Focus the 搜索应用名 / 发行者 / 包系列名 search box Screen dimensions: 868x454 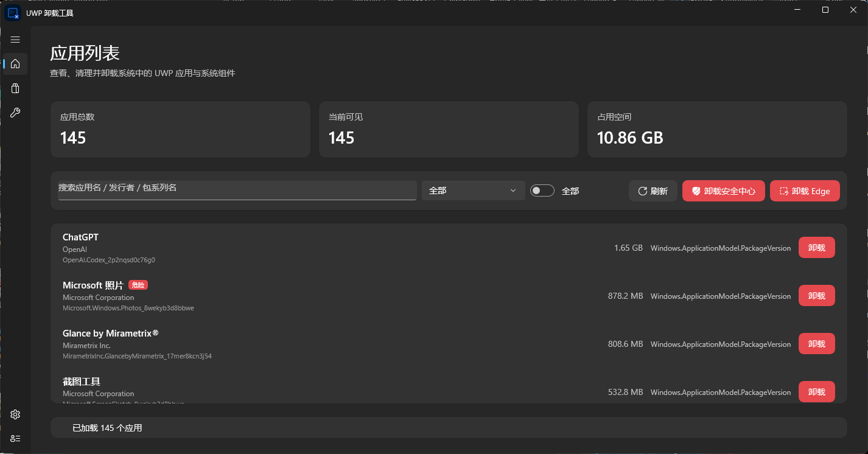click(x=237, y=190)
